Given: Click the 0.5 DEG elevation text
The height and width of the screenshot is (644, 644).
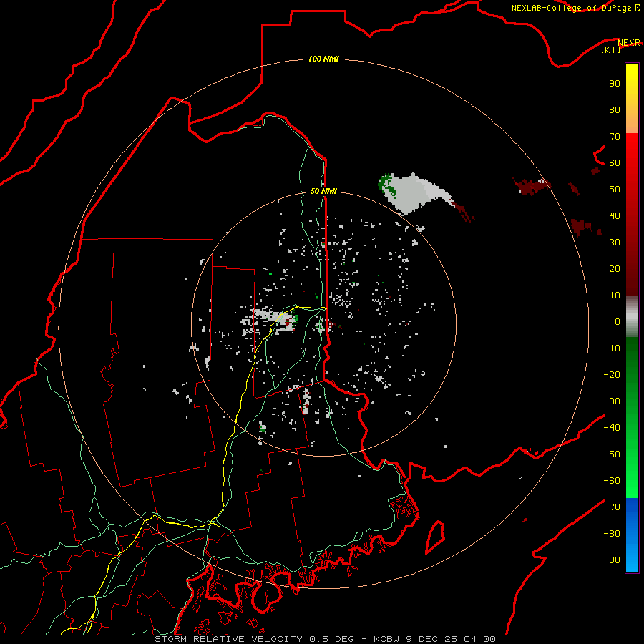Looking at the screenshot, I should pos(331,639).
